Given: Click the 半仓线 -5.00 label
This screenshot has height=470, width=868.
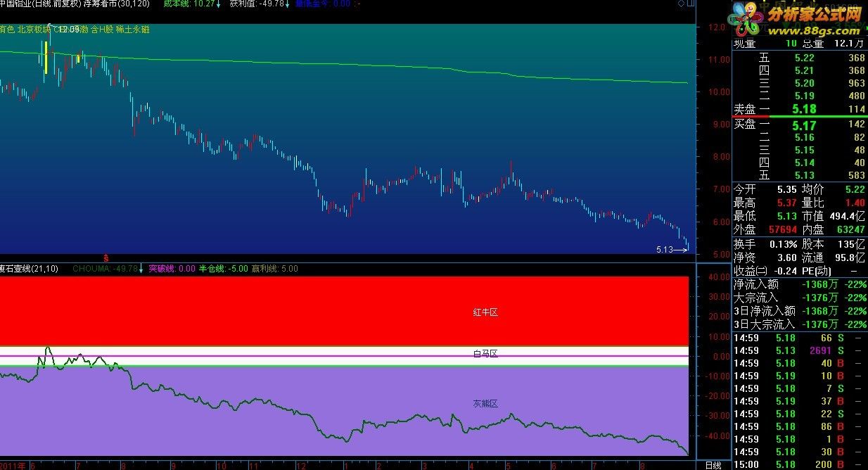Looking at the screenshot, I should pos(224,269).
